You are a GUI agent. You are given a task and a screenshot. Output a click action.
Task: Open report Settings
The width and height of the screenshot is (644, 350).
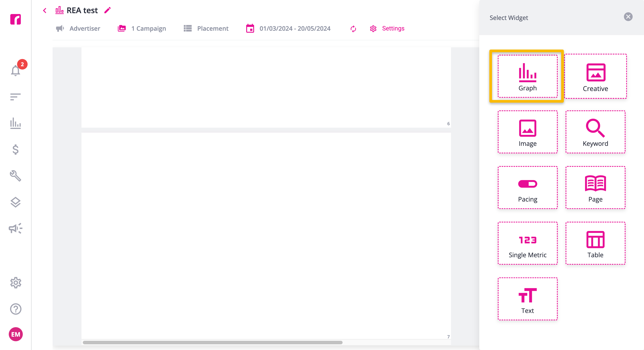(x=387, y=29)
